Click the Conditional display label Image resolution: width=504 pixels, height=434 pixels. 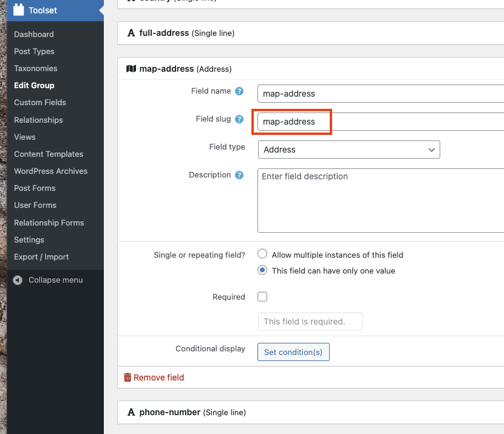210,349
